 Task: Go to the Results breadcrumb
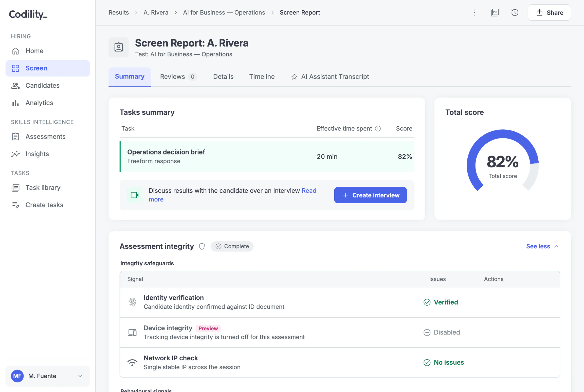pos(119,12)
